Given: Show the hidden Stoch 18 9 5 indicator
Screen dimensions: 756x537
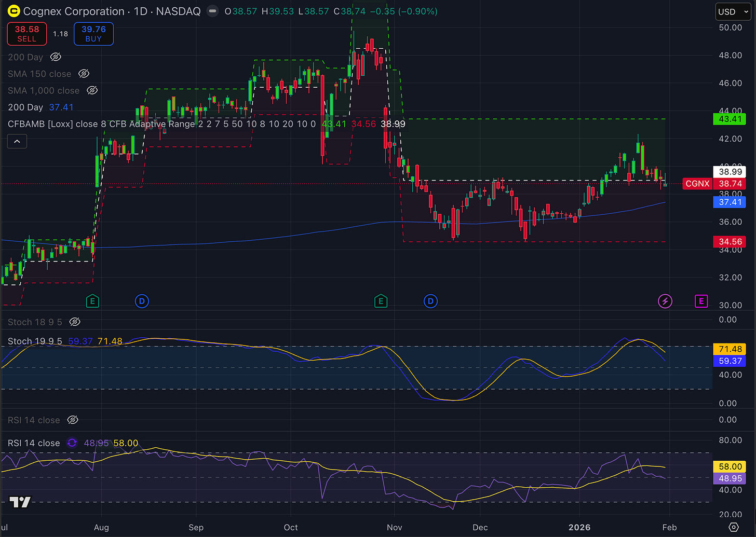Looking at the screenshot, I should 75,322.
